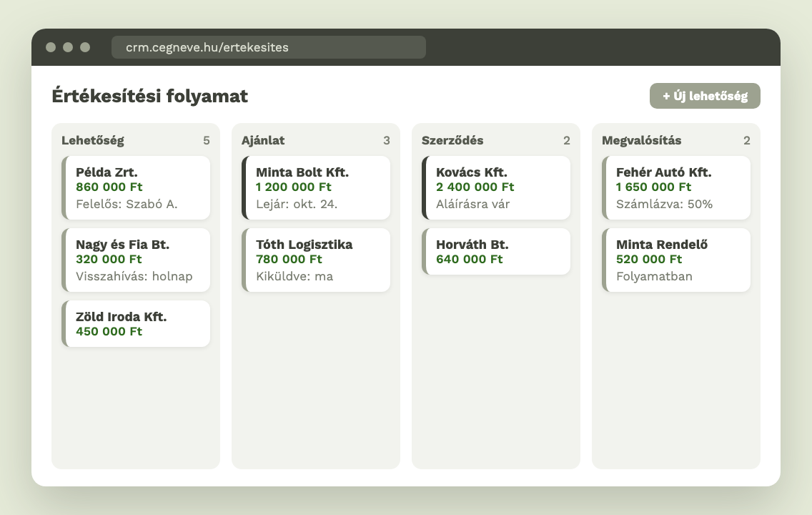812x515 pixels.
Task: Click the Megvalósítás column heading
Action: click(642, 140)
